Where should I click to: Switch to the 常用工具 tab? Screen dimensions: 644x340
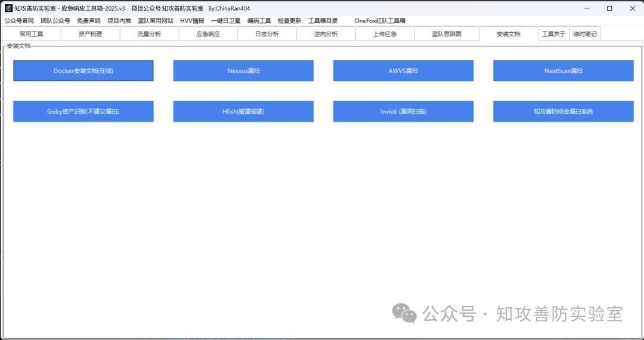click(32, 34)
